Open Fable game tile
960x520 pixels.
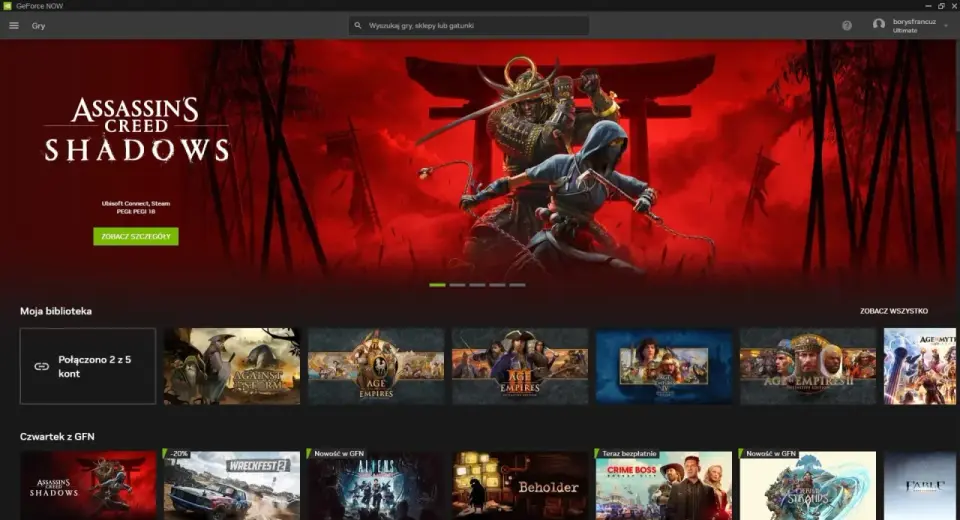[x=920, y=486]
